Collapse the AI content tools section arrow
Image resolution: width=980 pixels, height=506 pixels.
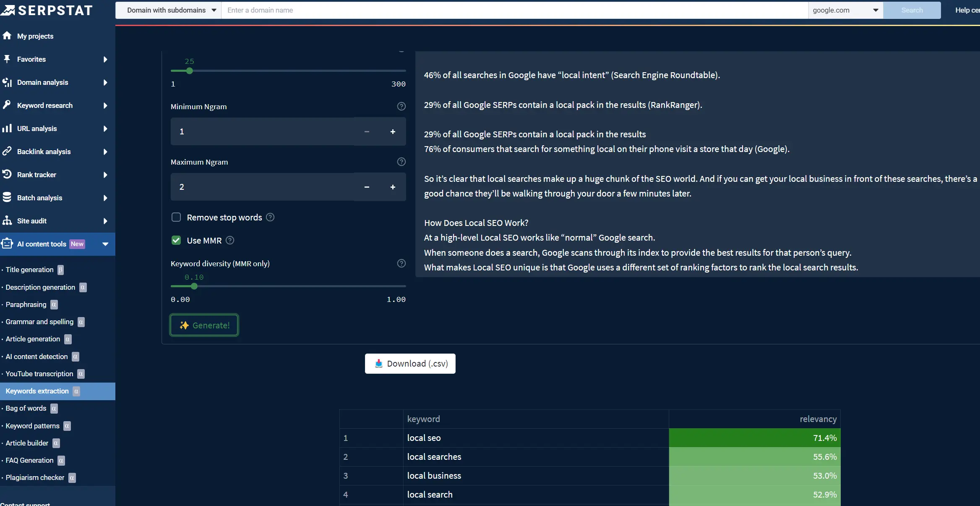tap(105, 244)
